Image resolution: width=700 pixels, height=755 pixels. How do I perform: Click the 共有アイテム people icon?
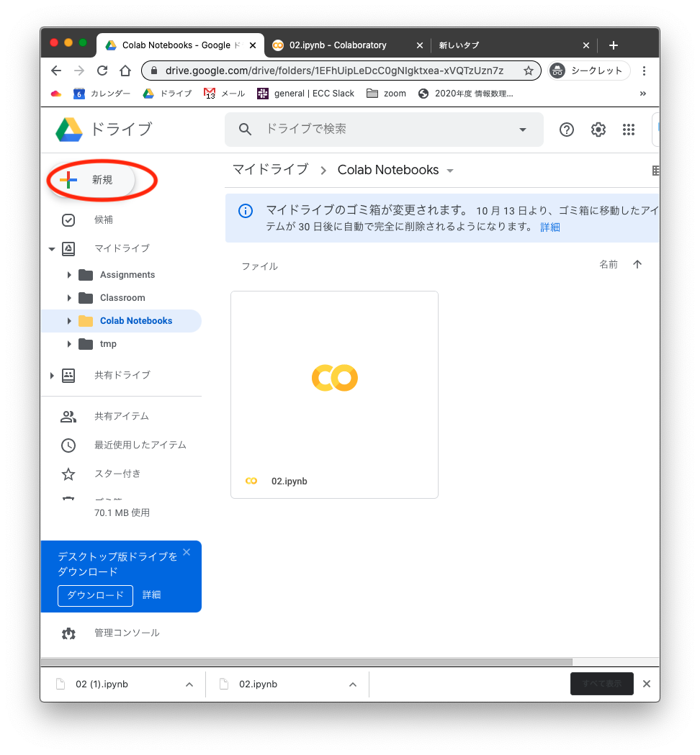coord(68,417)
